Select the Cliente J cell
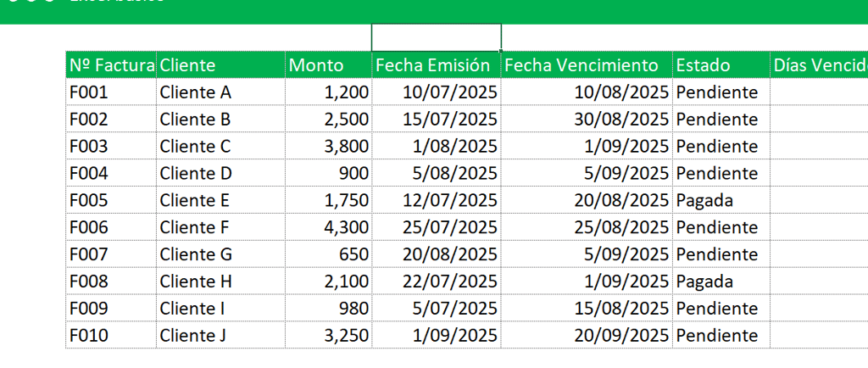868x368 pixels. (x=220, y=336)
